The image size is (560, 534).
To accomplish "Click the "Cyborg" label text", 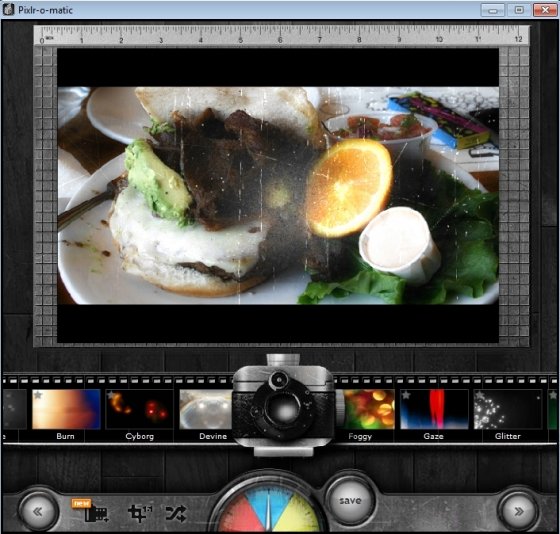I will [x=140, y=436].
